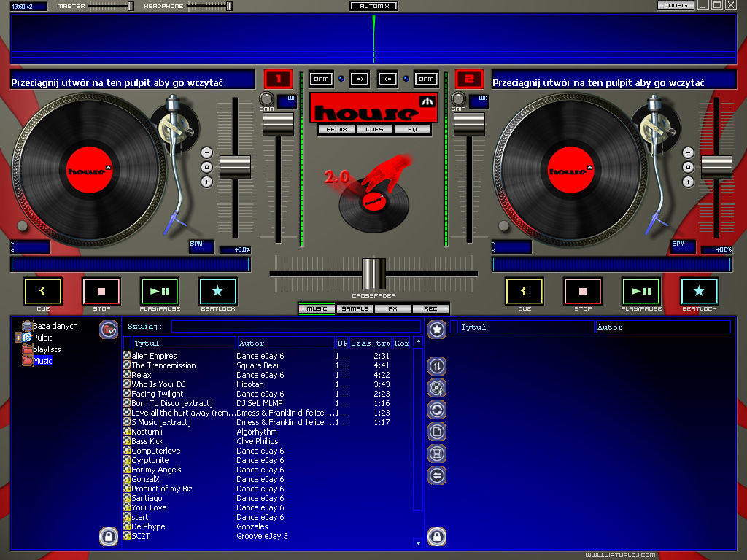Click the left-right swap arrows icon

click(x=437, y=475)
